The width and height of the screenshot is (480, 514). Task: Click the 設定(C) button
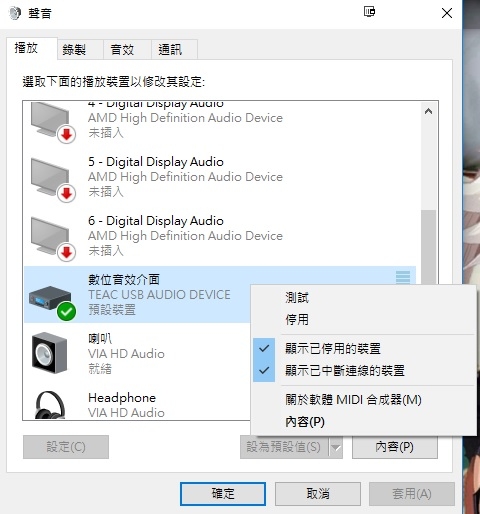pos(66,447)
